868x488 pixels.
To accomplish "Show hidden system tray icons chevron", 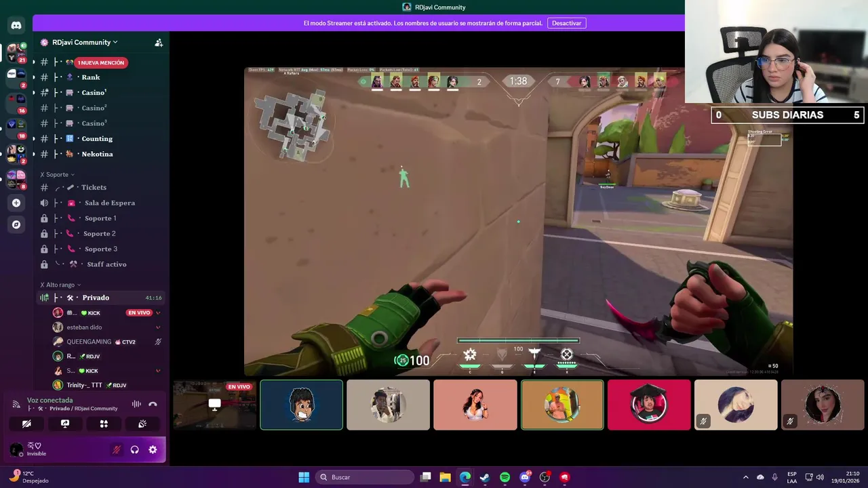I will 746,477.
